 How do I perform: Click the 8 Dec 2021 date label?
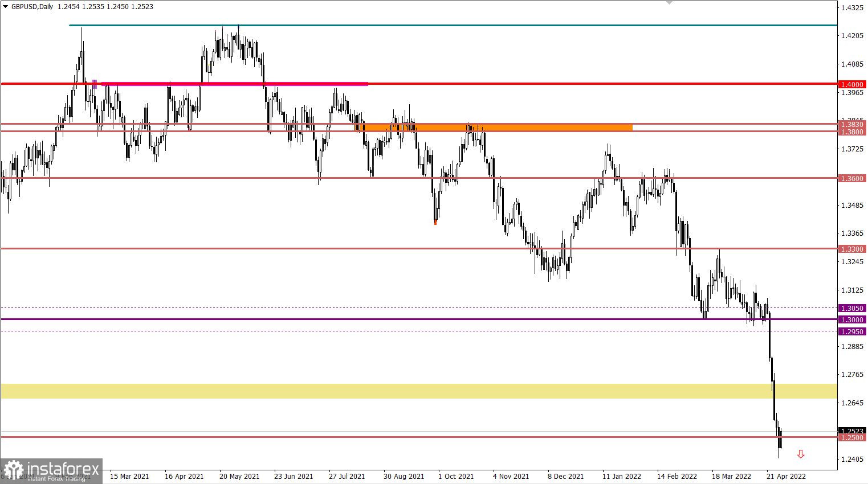point(566,476)
